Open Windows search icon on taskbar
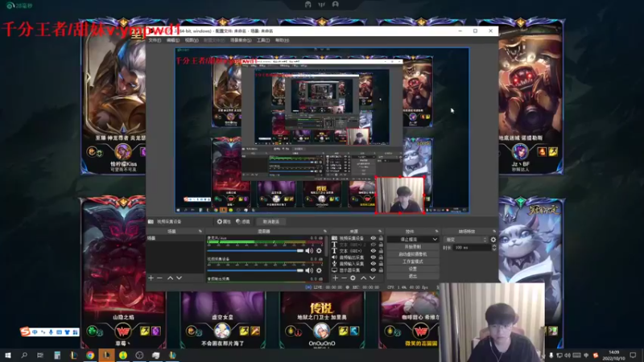 click(x=24, y=355)
